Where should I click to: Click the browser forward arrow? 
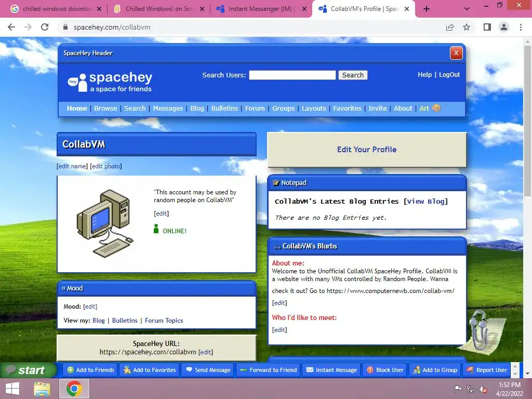point(28,27)
